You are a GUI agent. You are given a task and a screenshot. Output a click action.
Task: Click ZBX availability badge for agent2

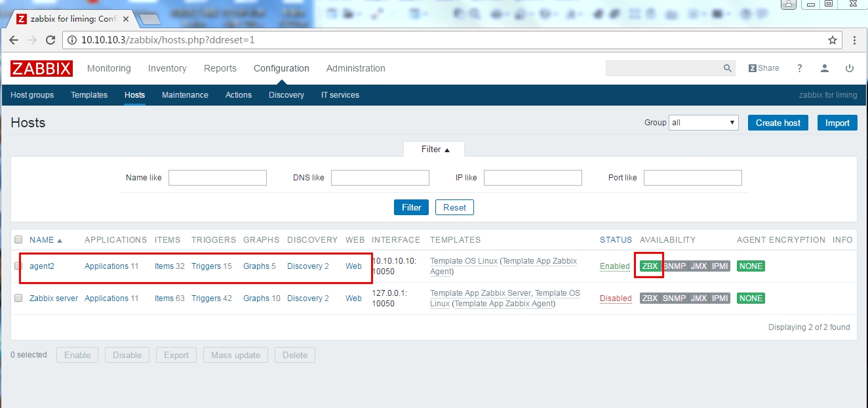point(650,266)
